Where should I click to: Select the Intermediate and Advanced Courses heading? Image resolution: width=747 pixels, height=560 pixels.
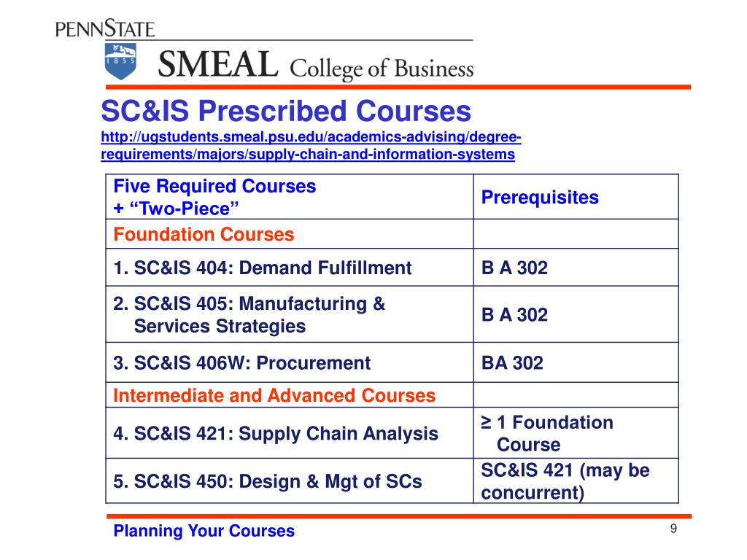pos(274,396)
